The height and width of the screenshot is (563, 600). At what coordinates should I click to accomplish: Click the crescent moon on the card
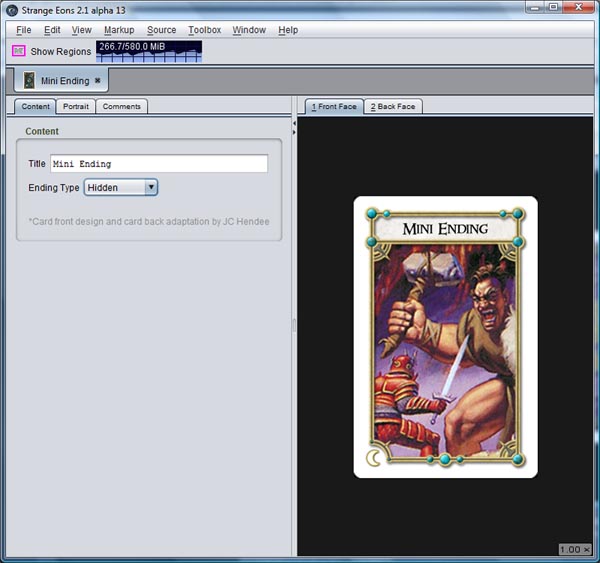(375, 457)
